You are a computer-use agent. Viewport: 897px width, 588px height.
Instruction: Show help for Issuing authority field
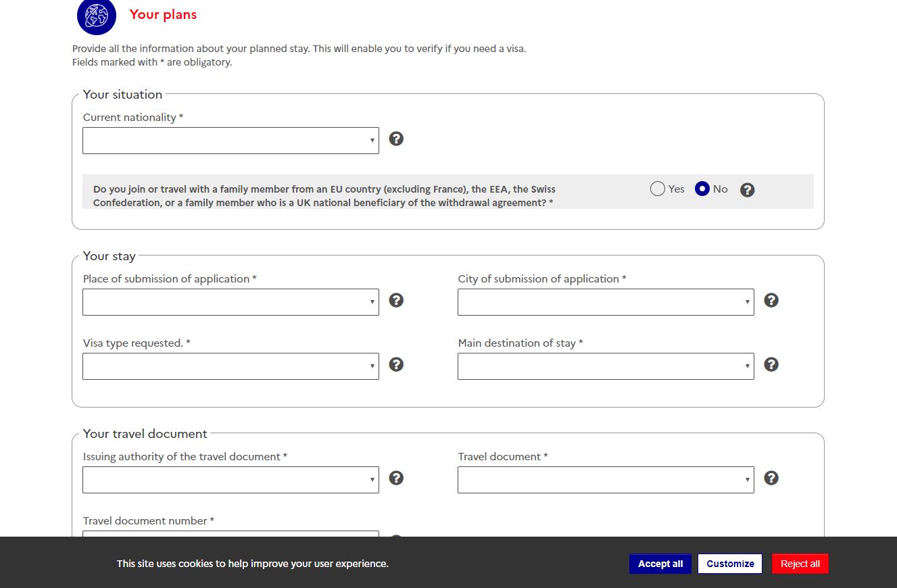(397, 478)
